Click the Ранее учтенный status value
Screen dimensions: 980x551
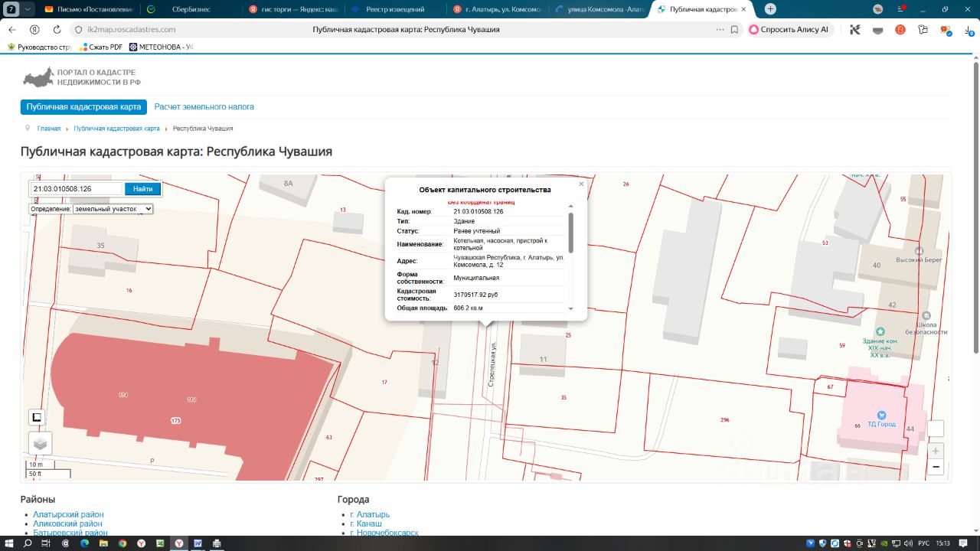pyautogui.click(x=476, y=230)
